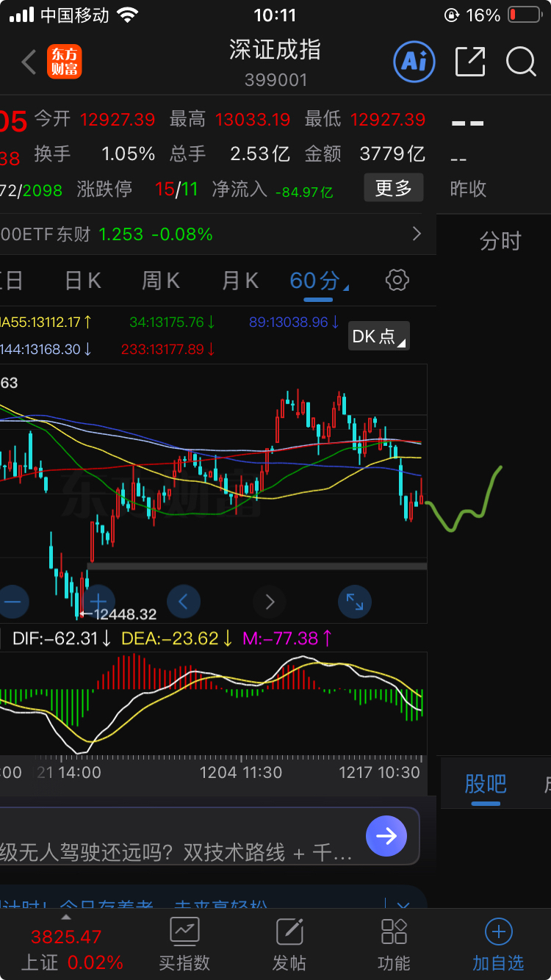551x980 pixels.
Task: Tap the share export icon
Action: click(x=470, y=62)
